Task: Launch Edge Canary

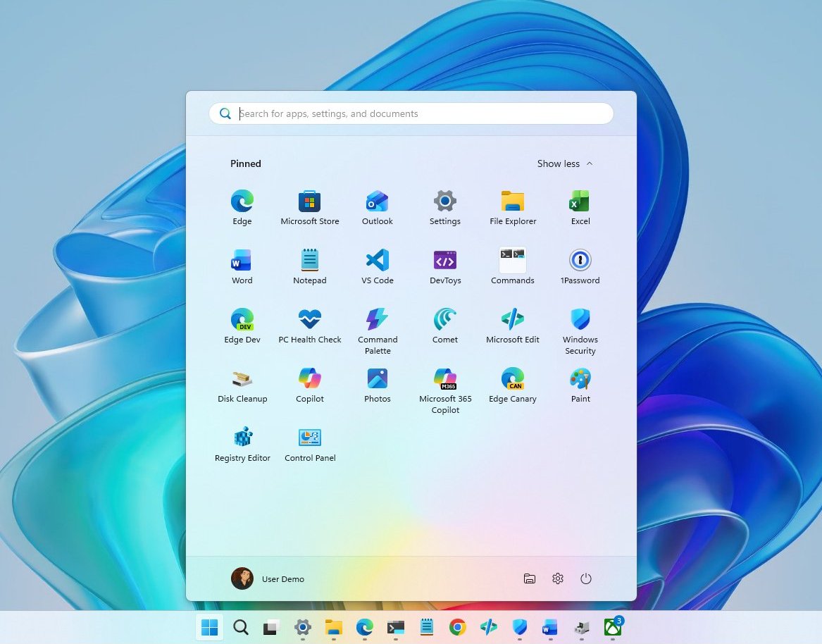Action: [512, 378]
